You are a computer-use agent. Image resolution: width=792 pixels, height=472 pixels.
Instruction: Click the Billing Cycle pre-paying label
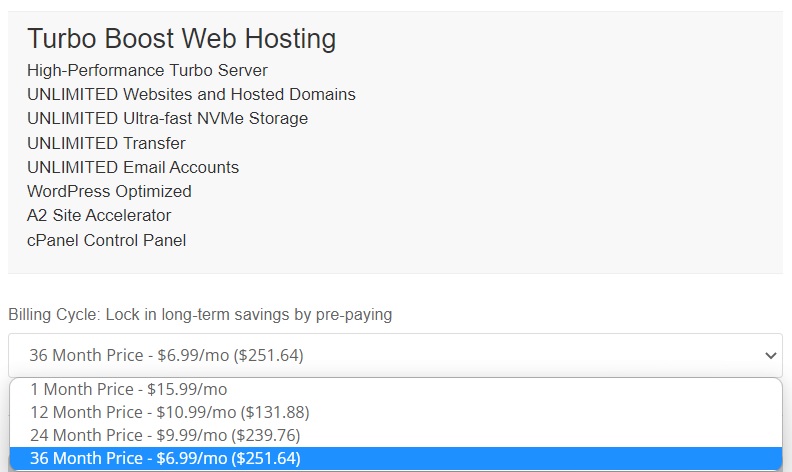click(200, 315)
